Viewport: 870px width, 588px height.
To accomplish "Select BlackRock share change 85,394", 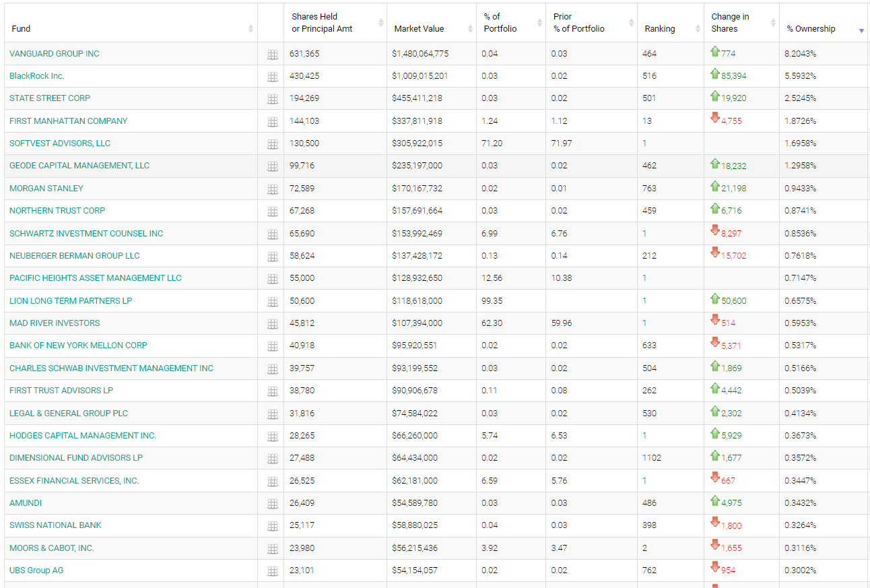I will pyautogui.click(x=733, y=76).
